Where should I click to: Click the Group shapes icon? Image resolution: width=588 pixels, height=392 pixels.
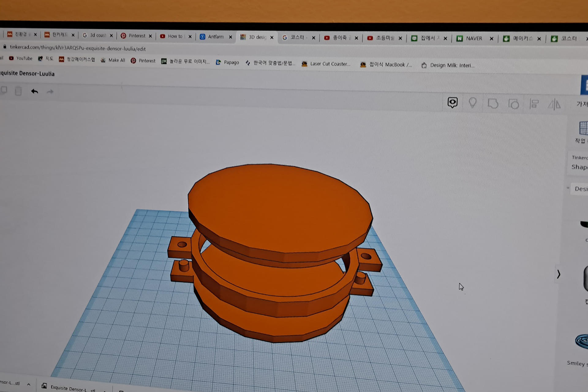(493, 104)
